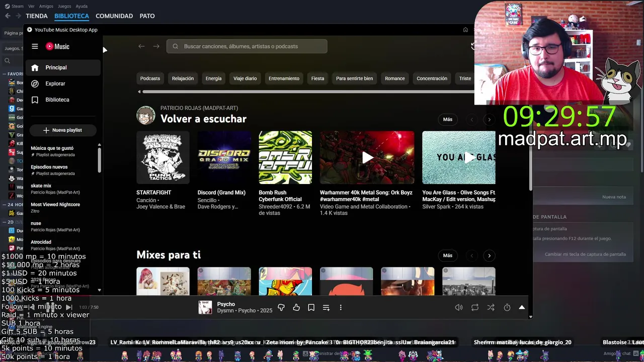The width and height of the screenshot is (644, 362).
Task: Add Psycho to a playlist
Action: (326, 307)
